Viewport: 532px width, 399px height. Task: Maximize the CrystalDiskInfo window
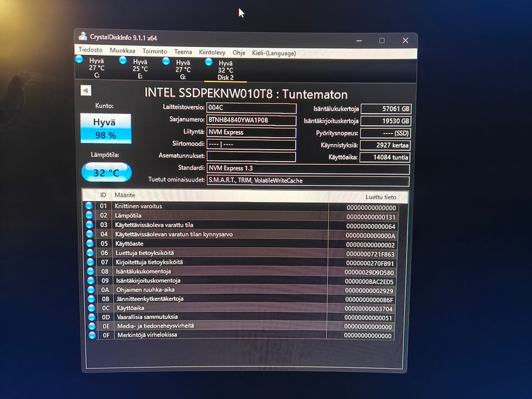click(x=382, y=40)
